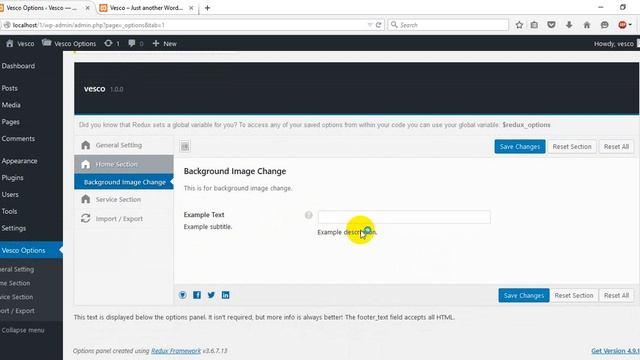Click New in the admin bar
640x360 pixels.
[x=164, y=43]
